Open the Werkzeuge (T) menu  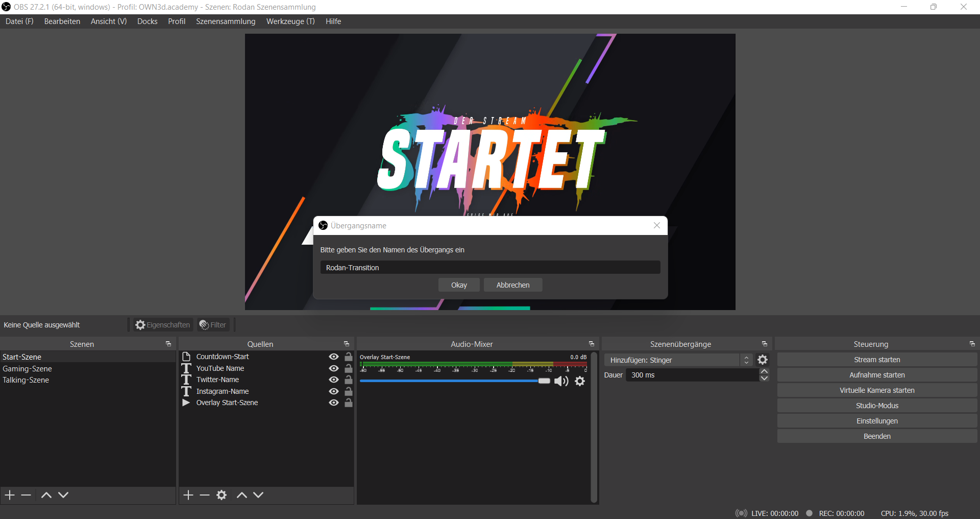290,21
